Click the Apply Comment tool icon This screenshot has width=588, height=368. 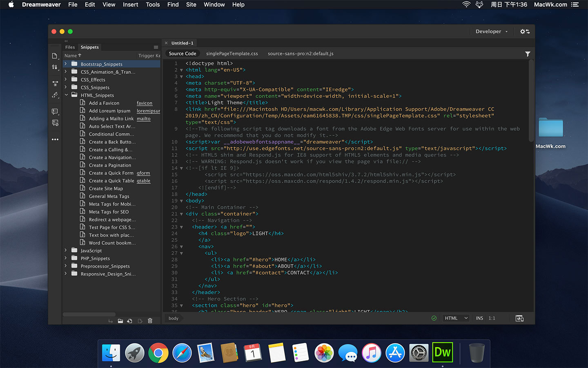click(x=55, y=111)
